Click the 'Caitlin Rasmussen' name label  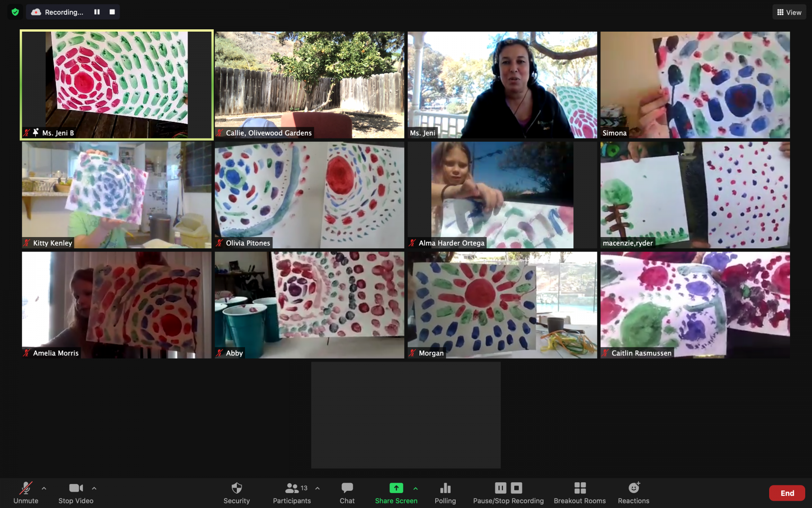click(x=641, y=353)
